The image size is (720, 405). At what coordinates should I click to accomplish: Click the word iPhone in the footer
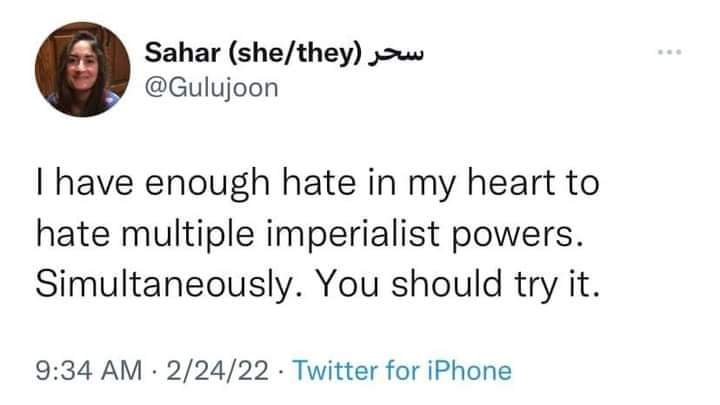pyautogui.click(x=470, y=371)
